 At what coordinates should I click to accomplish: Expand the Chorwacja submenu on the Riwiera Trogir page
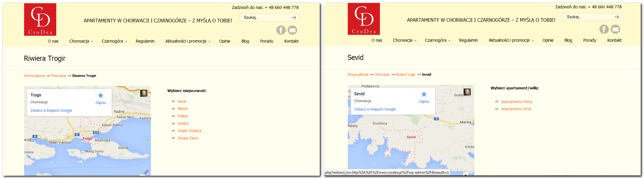pos(92,42)
